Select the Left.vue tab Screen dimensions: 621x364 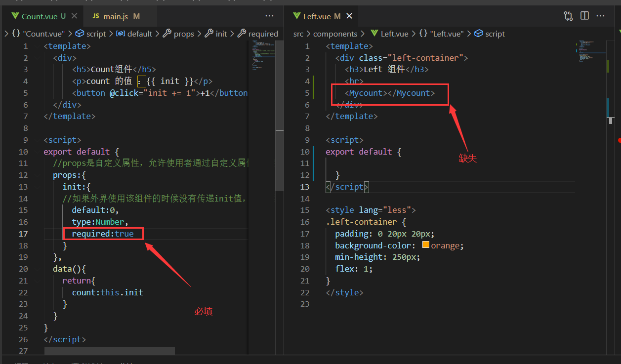pyautogui.click(x=322, y=16)
